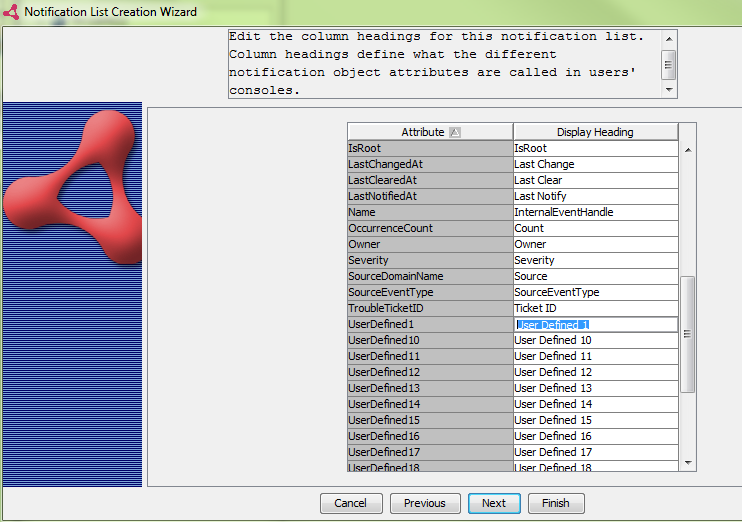Screen dimensions: 742x522
Task: Go back with the Previous button
Action: 424,503
